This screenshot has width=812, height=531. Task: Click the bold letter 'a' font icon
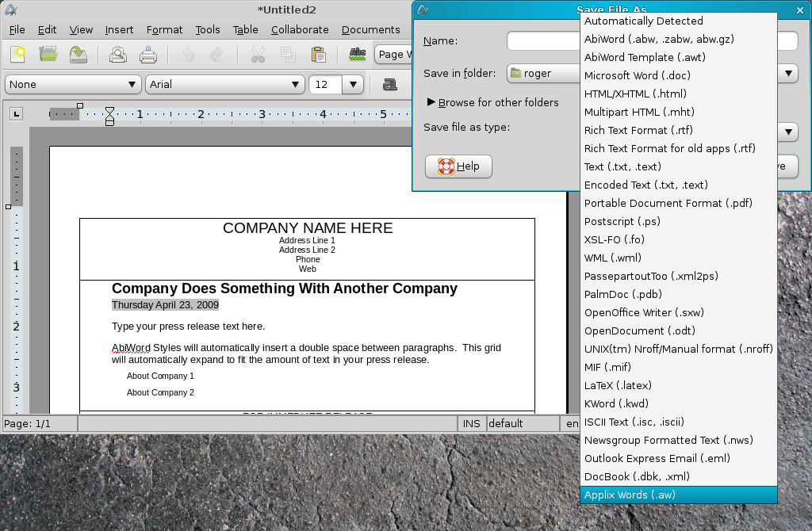pos(390,84)
